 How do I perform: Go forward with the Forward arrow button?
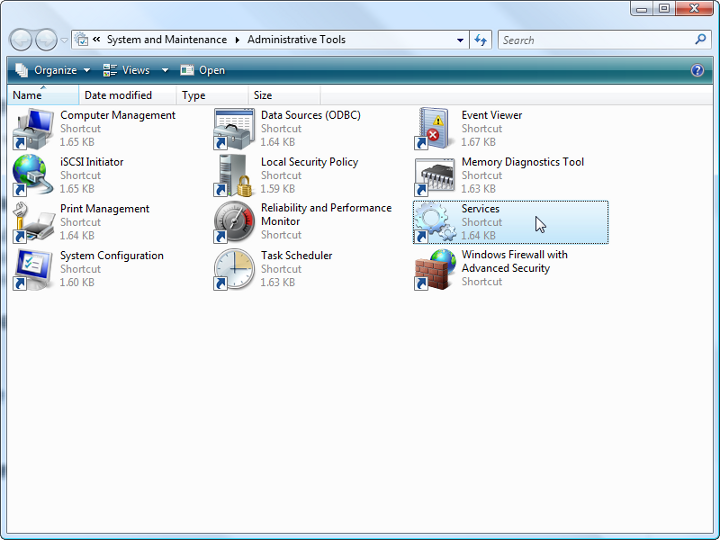pos(46,40)
